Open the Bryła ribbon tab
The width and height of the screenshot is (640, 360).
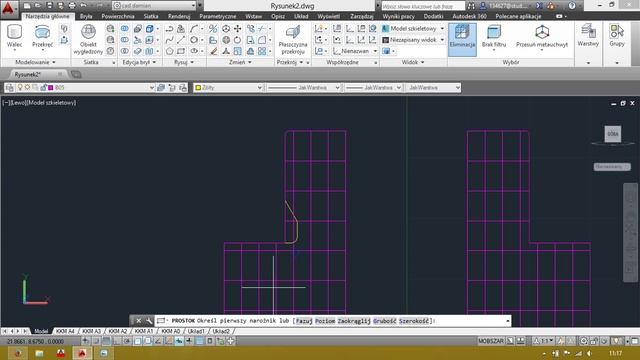(86, 16)
